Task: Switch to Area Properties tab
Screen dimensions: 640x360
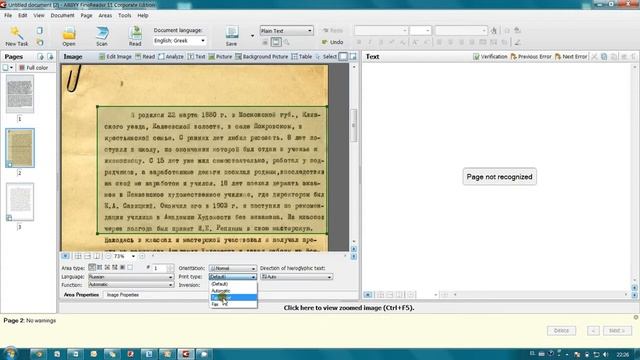Action: coord(81,295)
